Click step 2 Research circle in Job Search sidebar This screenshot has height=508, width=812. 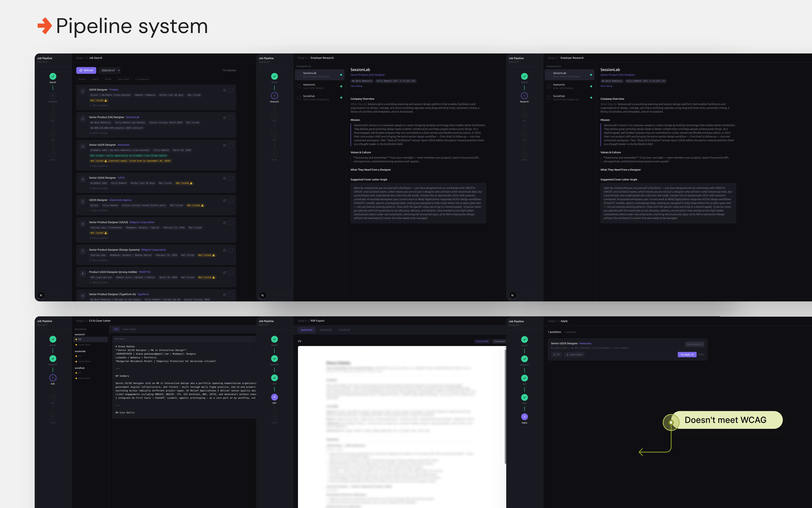point(53,96)
